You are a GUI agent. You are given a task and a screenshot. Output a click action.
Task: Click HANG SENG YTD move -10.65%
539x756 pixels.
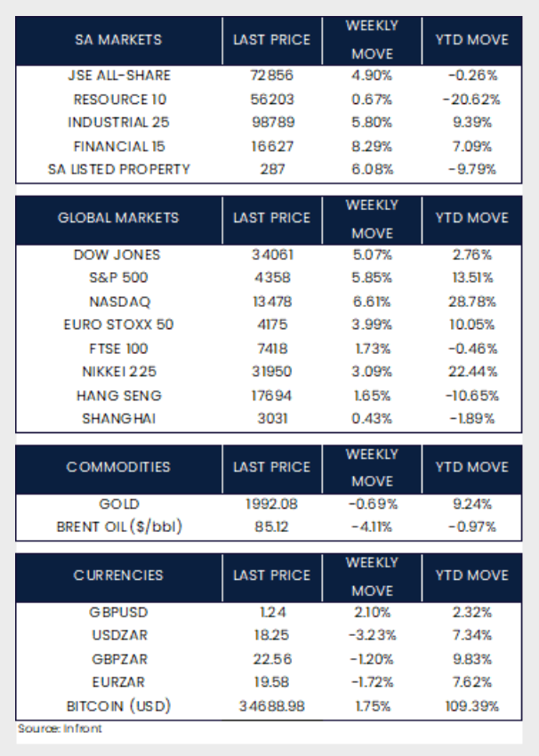[471, 393]
